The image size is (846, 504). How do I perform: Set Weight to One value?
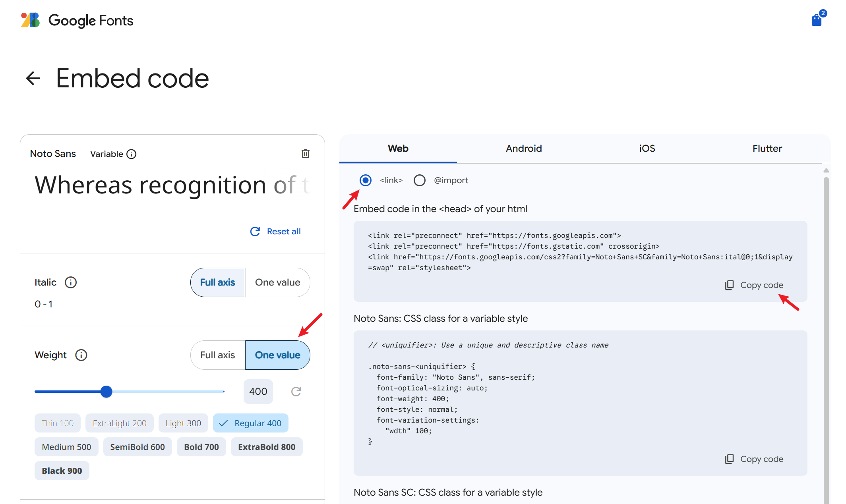[278, 355]
